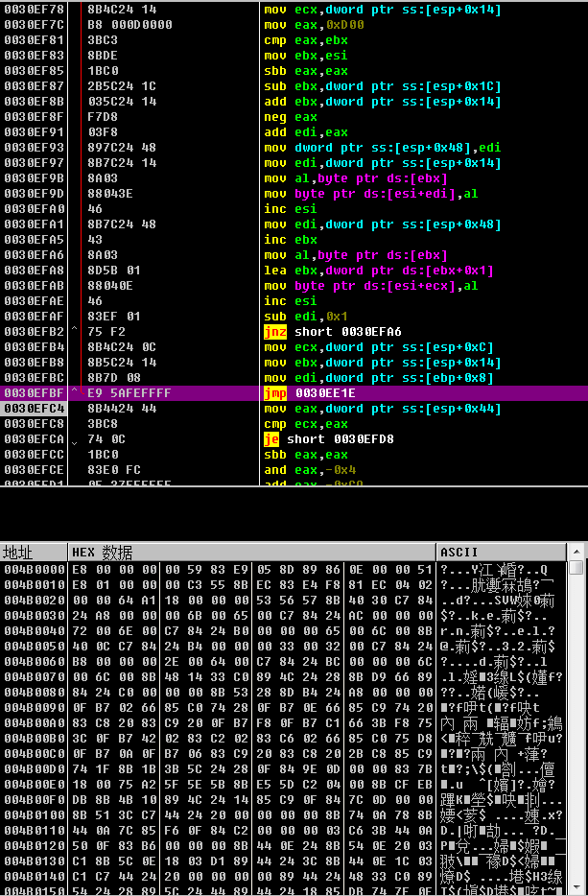The width and height of the screenshot is (588, 896).
Task: Select hex bytes 75 F2 in disassembly
Action: click(106, 331)
